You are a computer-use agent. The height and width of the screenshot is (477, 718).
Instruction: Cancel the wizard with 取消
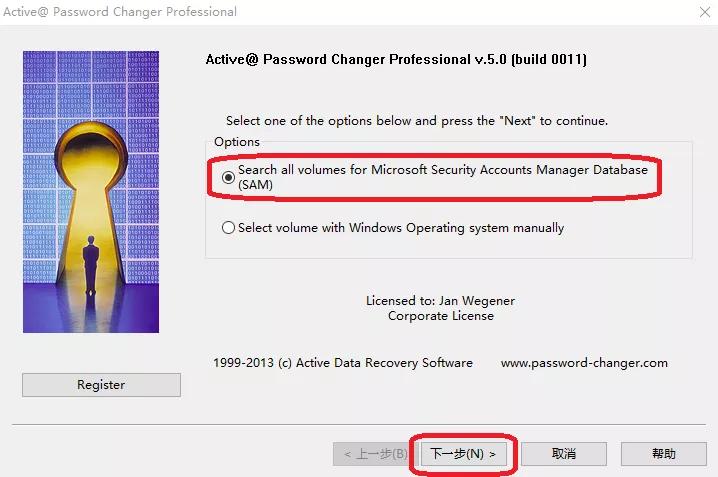point(564,454)
